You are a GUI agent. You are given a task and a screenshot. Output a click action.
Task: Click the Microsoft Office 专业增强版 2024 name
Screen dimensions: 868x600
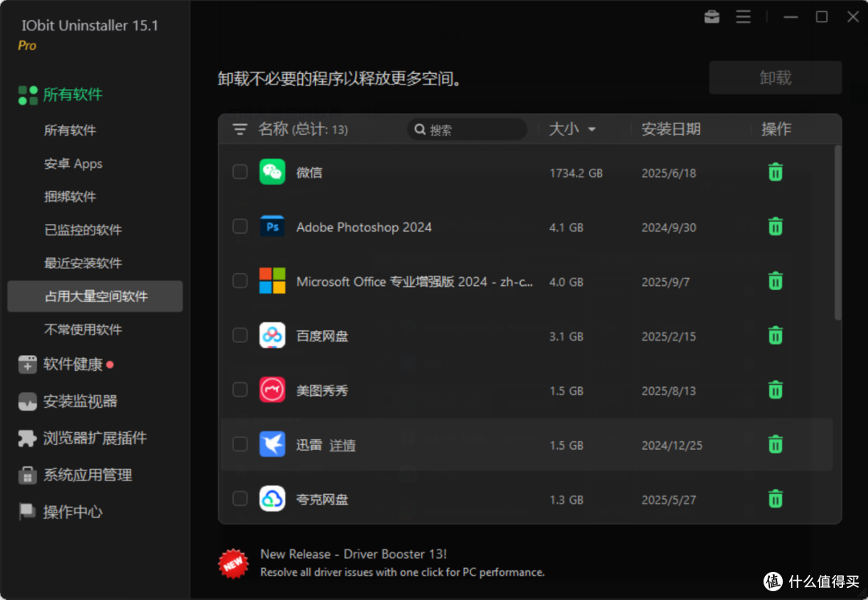(x=414, y=282)
